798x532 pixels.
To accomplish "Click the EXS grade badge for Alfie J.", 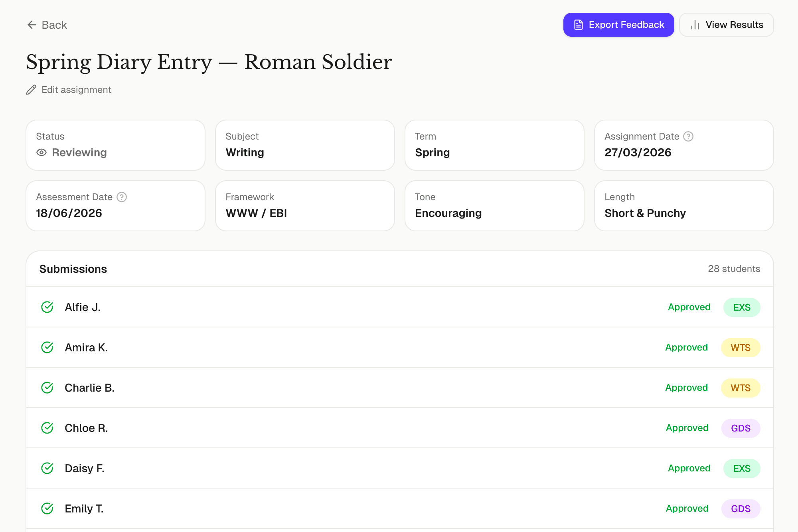I will (741, 307).
